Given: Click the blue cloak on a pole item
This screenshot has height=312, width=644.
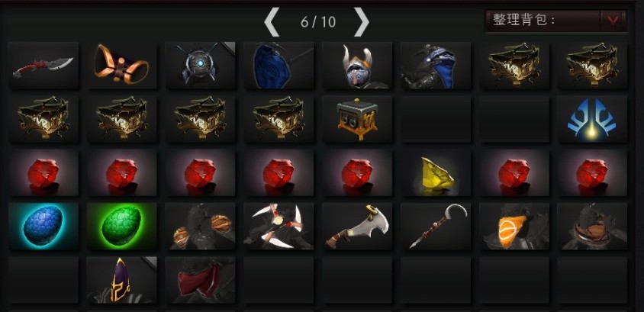Looking at the screenshot, I should click(279, 66).
